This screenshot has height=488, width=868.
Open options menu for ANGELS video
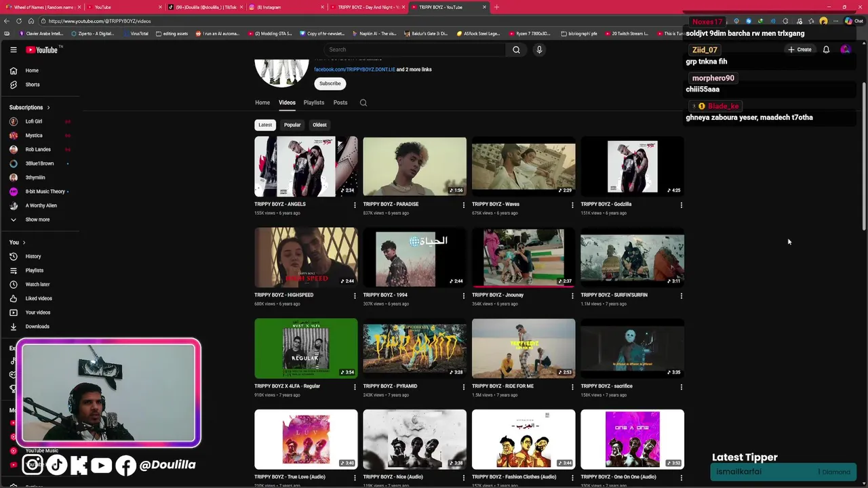pos(355,205)
